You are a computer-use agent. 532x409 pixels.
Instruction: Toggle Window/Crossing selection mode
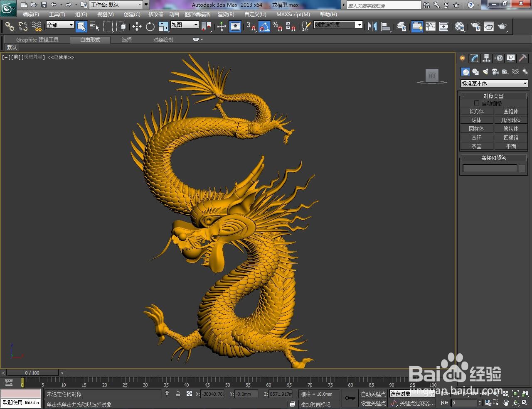(x=121, y=27)
